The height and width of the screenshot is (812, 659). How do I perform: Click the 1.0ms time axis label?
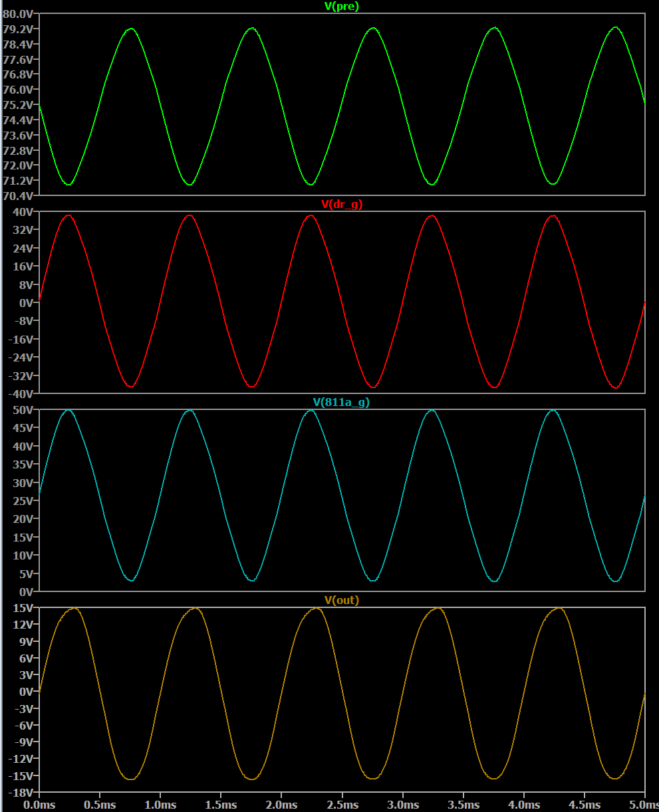click(160, 805)
